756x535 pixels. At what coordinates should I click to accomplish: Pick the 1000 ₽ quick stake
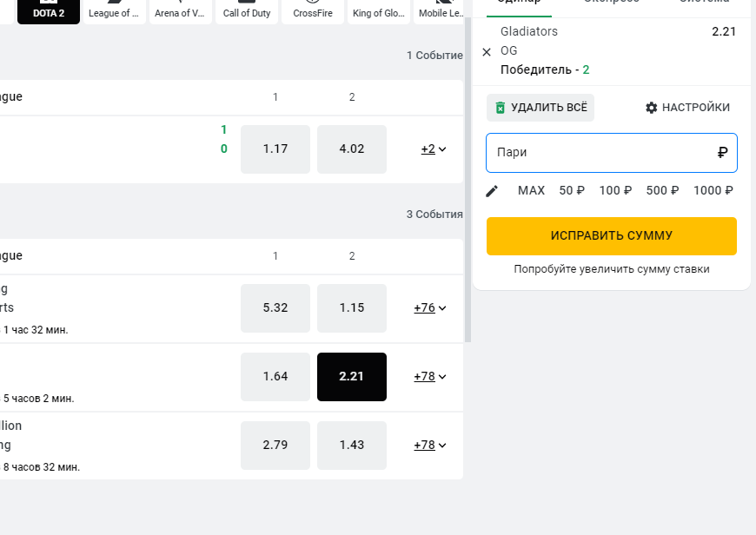click(713, 190)
